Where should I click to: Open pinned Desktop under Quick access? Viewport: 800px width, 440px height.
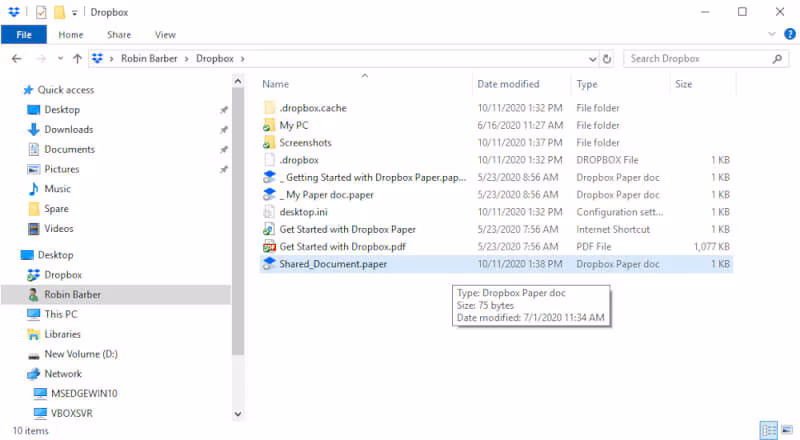[x=62, y=110]
